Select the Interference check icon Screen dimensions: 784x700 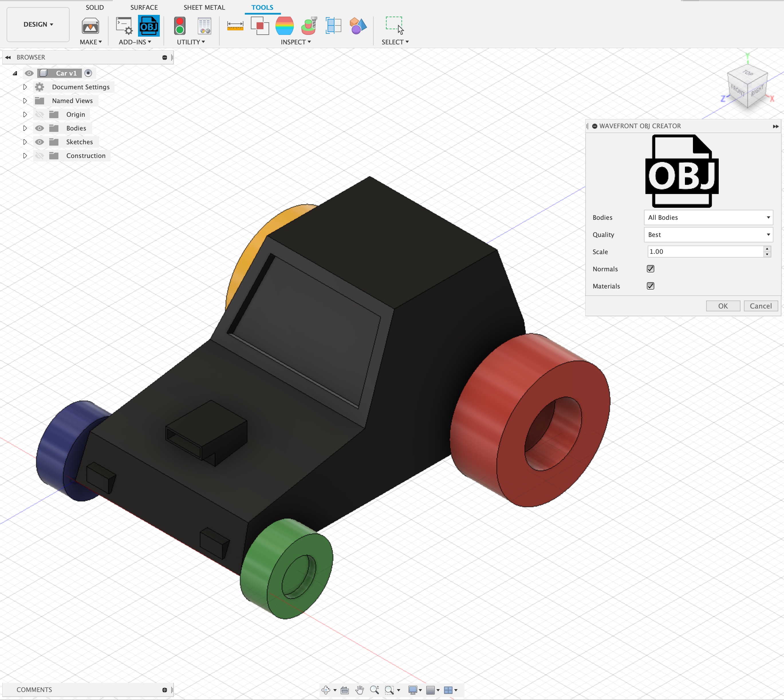tap(259, 26)
